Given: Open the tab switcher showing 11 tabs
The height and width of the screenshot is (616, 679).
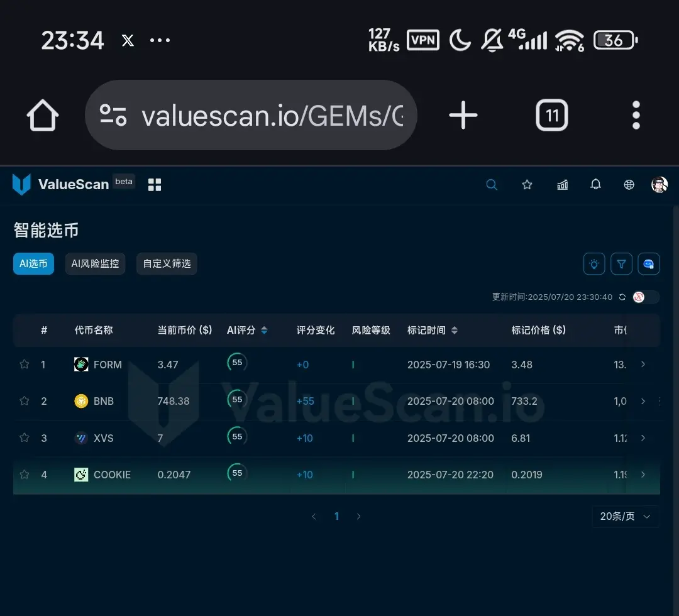Looking at the screenshot, I should [552, 115].
